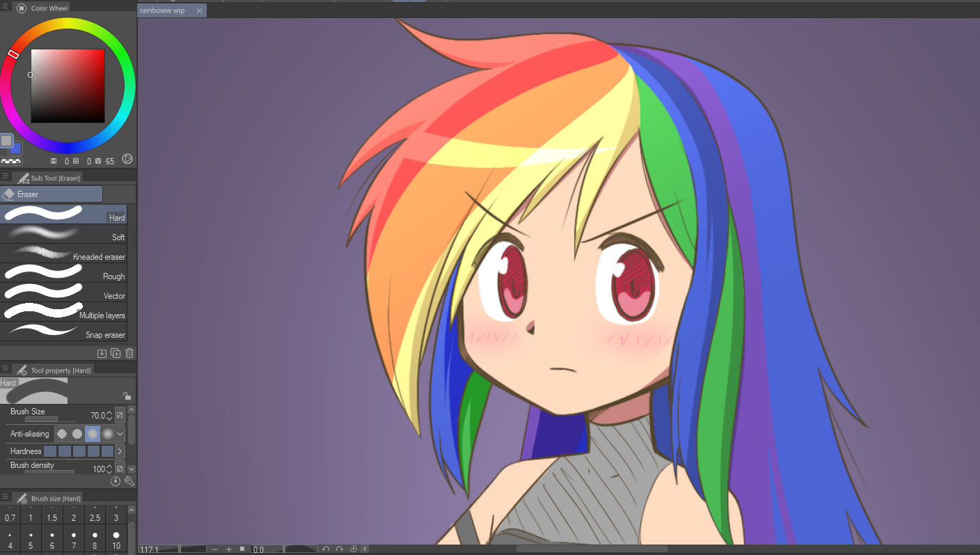Import sub tool material icon
This screenshot has height=555, width=980.
pos(102,353)
